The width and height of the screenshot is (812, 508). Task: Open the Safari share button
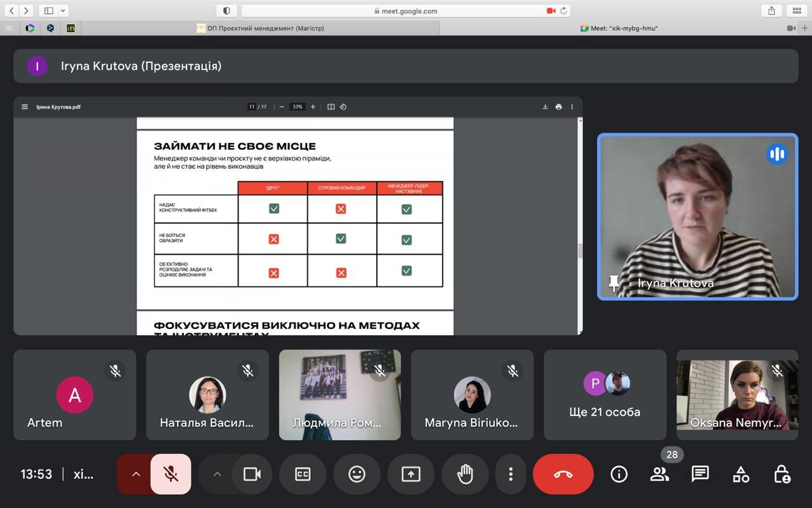(x=771, y=11)
